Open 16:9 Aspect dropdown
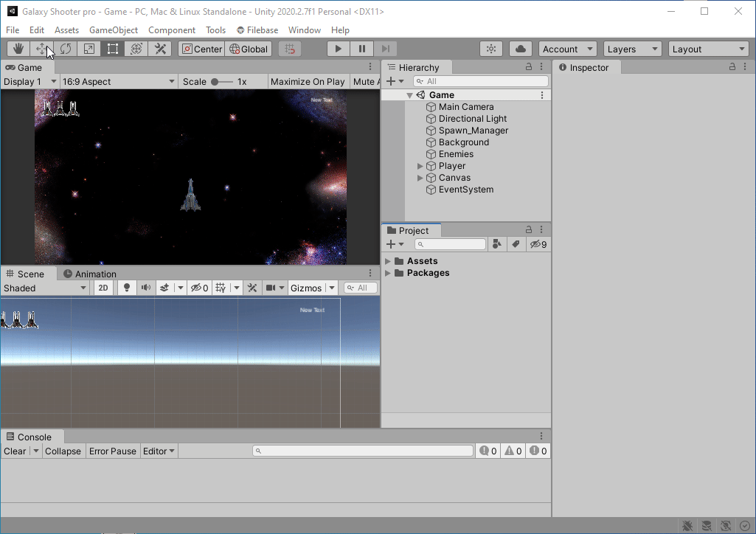The image size is (756, 534). tap(118, 81)
